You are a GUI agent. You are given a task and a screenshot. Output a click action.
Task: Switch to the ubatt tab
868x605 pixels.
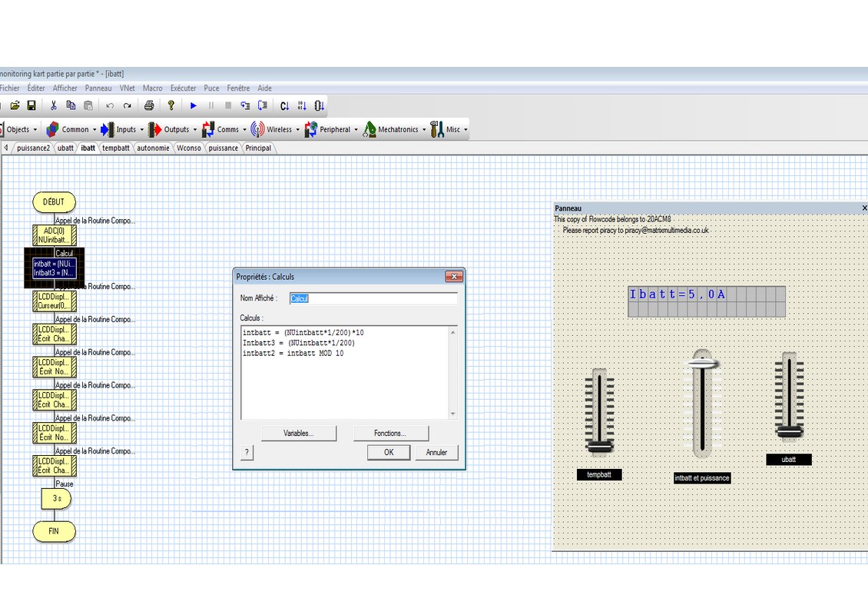[65, 148]
